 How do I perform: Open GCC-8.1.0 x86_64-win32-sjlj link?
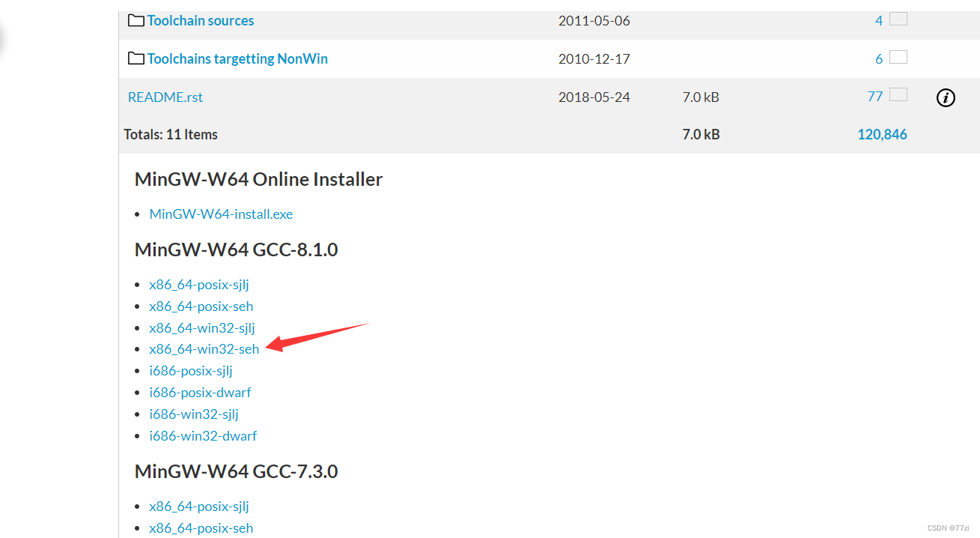(202, 328)
